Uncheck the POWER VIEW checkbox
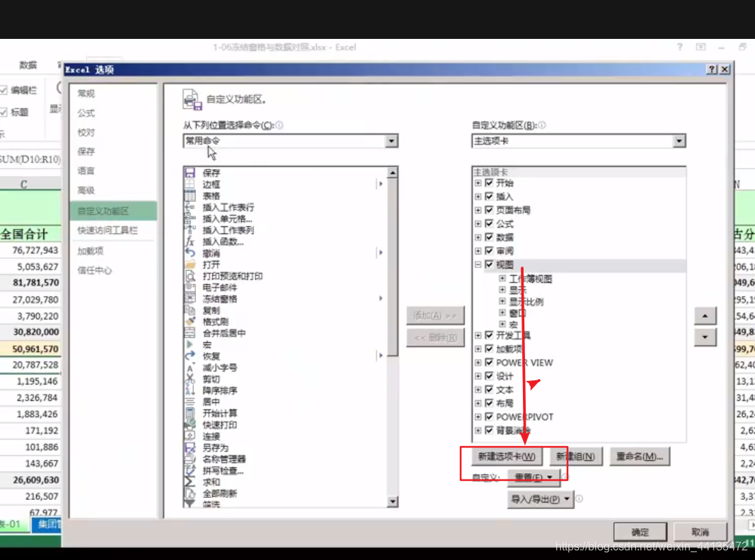This screenshot has width=755, height=560. [489, 362]
